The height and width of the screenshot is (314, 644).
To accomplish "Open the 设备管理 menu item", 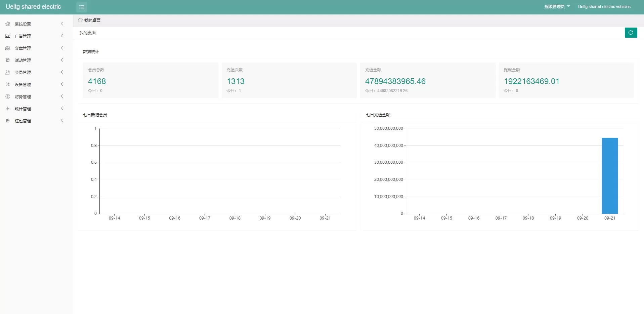I will point(23,84).
